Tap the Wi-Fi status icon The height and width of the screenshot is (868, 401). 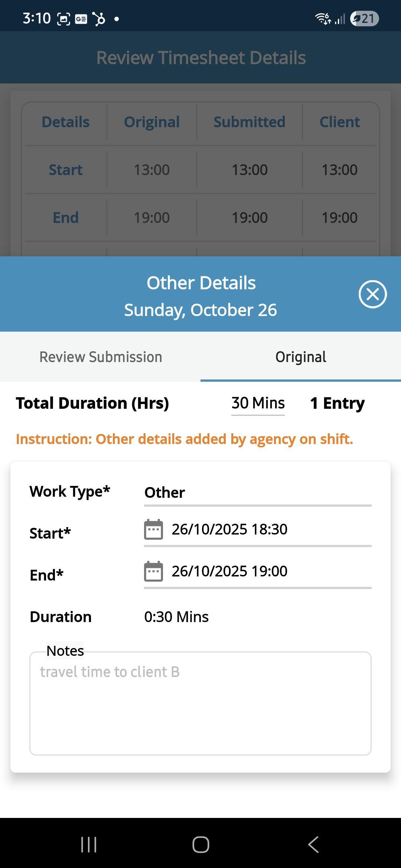[x=323, y=19]
